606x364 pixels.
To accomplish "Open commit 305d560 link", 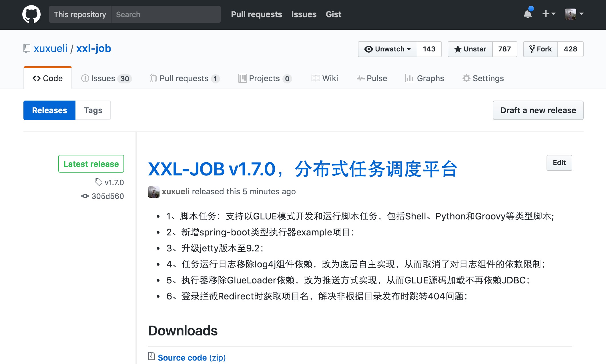I will coord(107,196).
